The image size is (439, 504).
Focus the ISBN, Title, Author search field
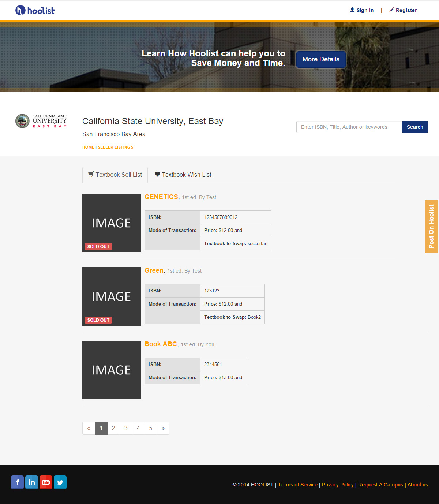[349, 127]
